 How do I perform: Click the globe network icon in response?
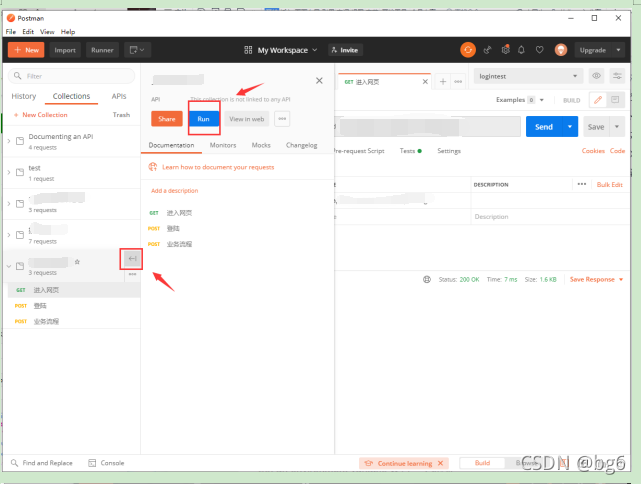(x=427, y=280)
